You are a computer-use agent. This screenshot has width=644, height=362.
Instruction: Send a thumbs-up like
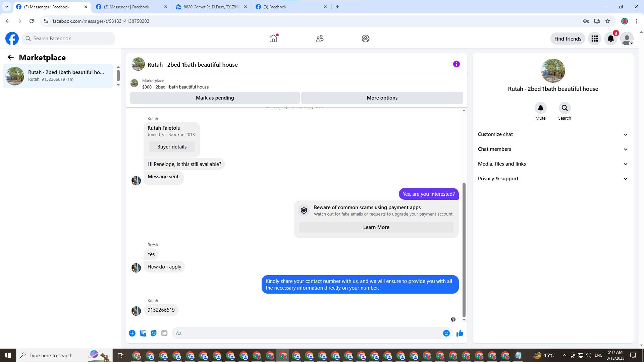click(x=460, y=333)
